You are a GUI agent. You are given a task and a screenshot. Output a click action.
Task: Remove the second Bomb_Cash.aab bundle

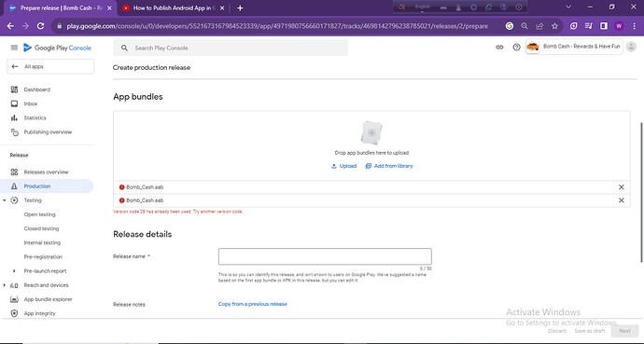622,200
